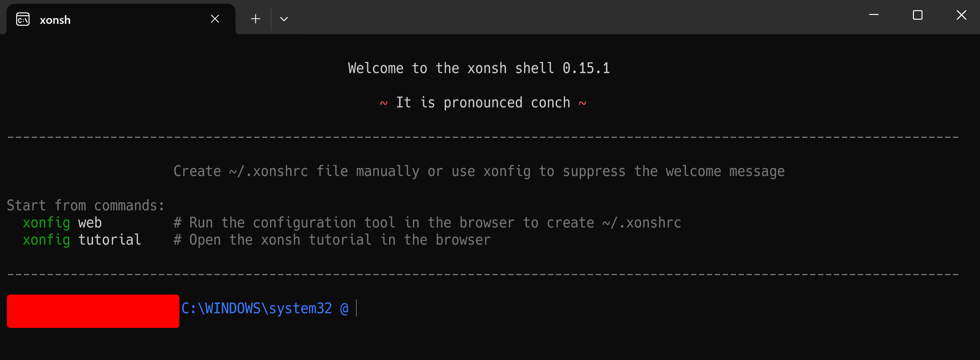The width and height of the screenshot is (980, 360).
Task: Click the 'Start from commands:' text
Action: pos(85,206)
